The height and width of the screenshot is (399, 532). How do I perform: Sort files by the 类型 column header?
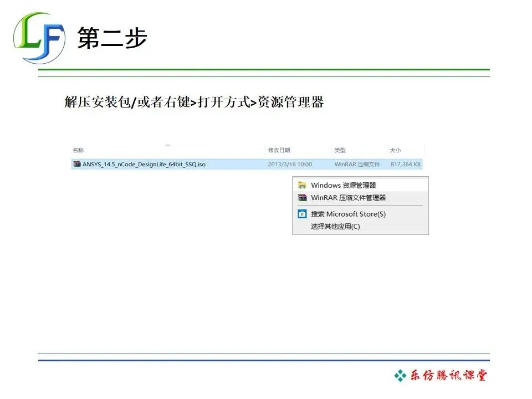pyautogui.click(x=340, y=150)
